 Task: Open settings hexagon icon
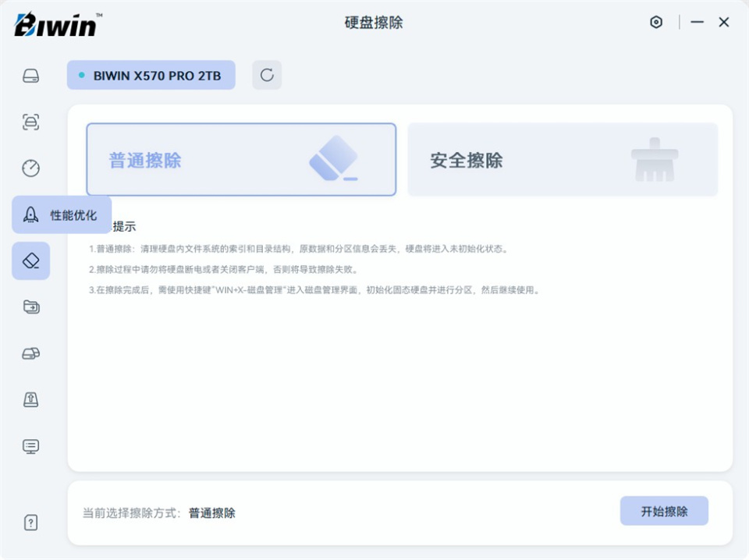[x=656, y=22]
